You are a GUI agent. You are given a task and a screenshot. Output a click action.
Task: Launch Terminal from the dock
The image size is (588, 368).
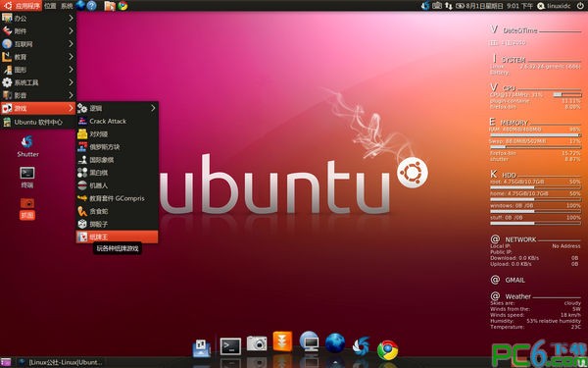point(230,346)
